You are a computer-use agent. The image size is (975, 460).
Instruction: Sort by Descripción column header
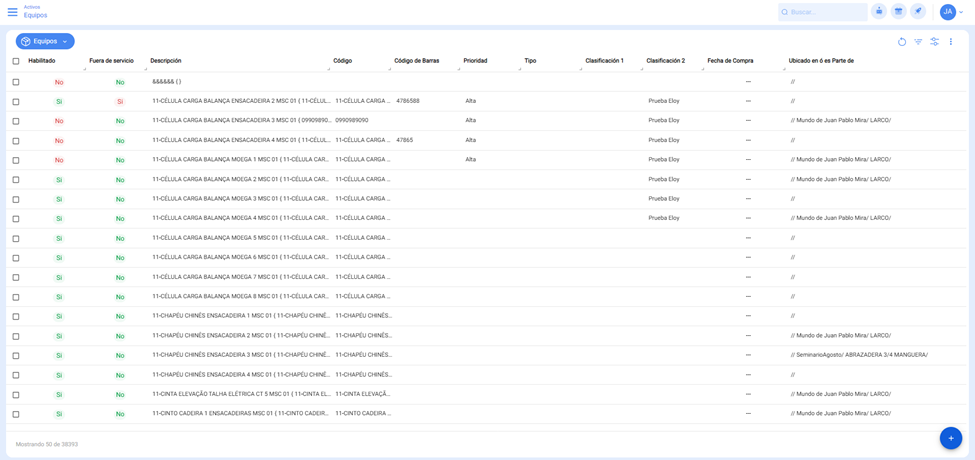click(x=166, y=61)
